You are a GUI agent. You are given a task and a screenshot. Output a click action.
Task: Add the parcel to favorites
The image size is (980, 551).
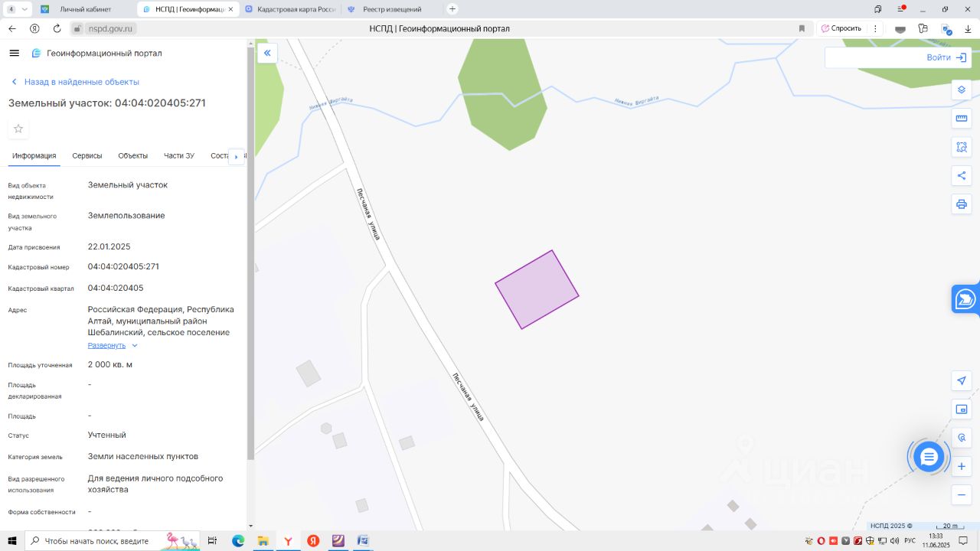18,129
